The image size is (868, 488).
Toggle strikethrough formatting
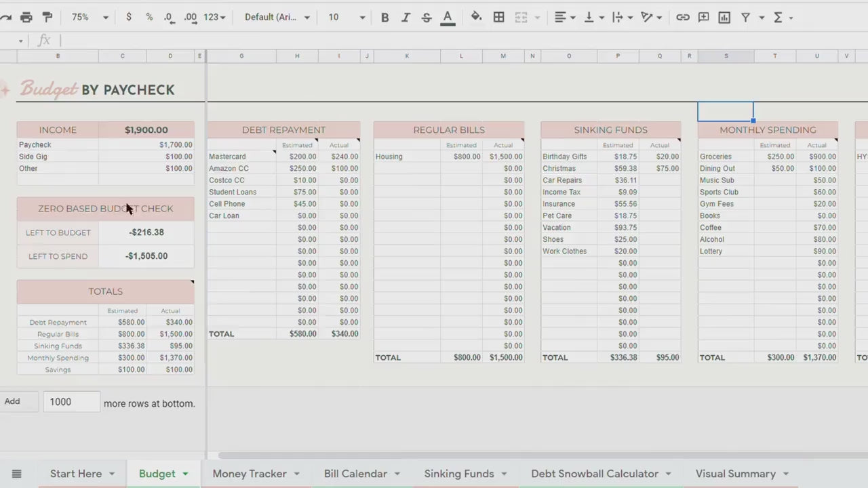coord(427,17)
